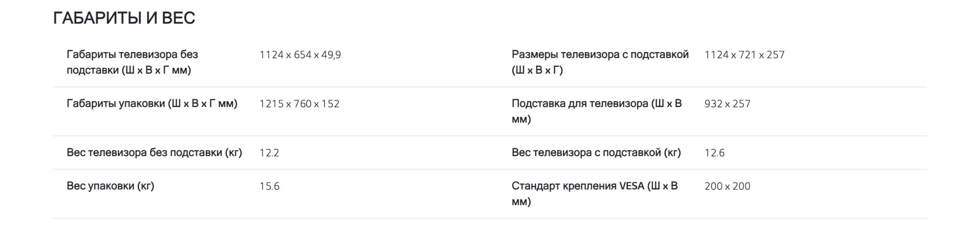This screenshot has height=235, width=980.
Task: Click the 'ГАБАРИТЫ И ВЕС' section heading
Action: pos(124,18)
